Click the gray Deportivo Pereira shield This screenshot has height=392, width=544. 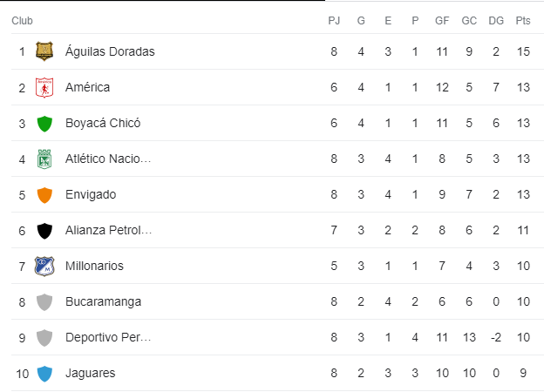[44, 338]
